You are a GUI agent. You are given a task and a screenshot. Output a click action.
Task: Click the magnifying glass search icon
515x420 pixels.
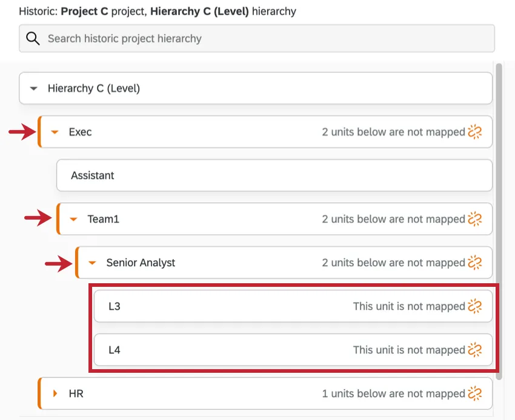click(33, 38)
